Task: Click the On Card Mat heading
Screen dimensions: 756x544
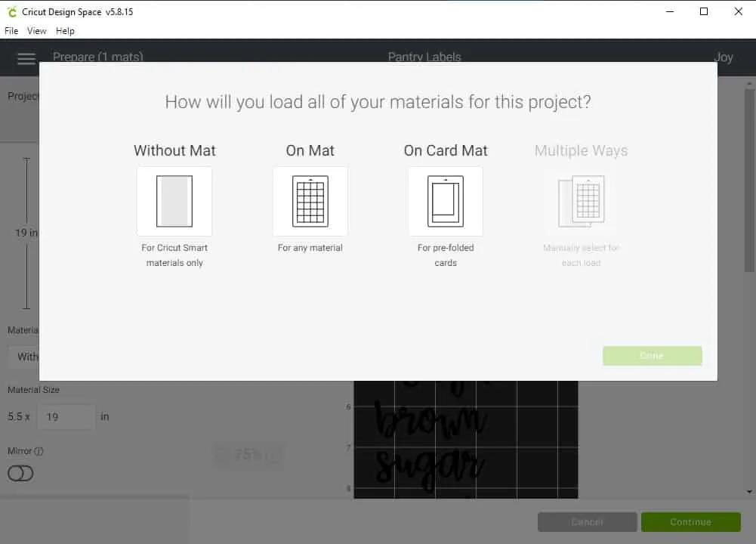Action: 446,150
